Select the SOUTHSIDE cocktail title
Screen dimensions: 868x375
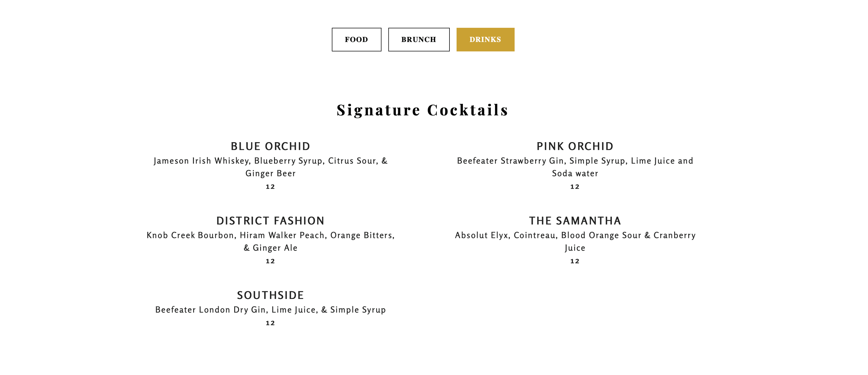tap(270, 295)
